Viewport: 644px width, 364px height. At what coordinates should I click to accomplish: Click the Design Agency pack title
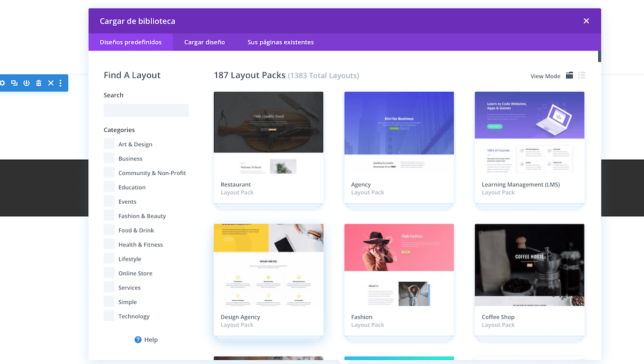(240, 317)
